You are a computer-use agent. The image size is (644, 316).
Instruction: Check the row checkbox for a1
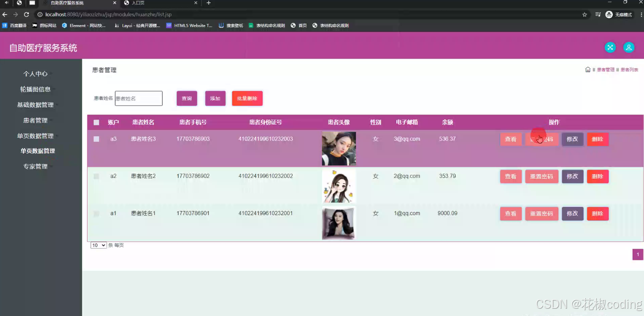(96, 213)
